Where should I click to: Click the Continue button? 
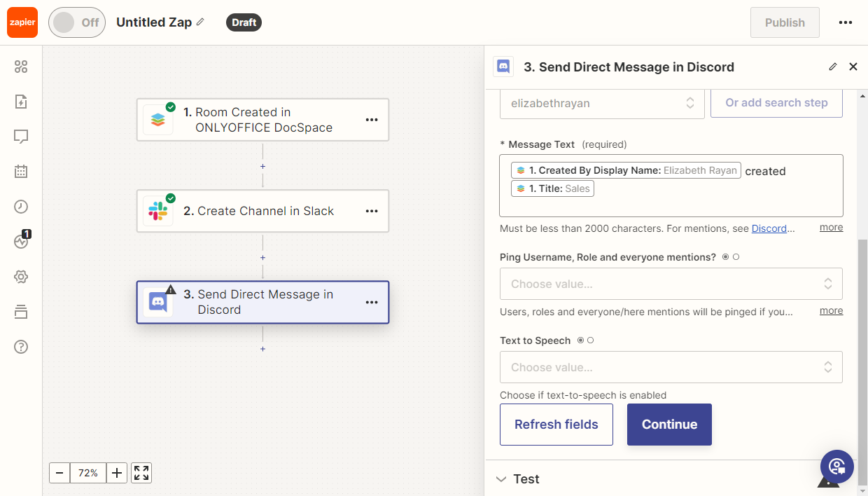(x=669, y=425)
